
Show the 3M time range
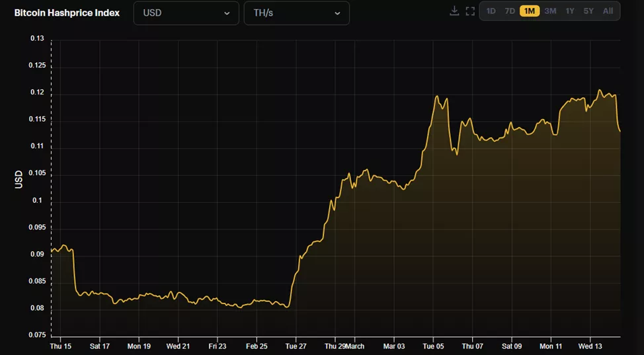tap(550, 11)
